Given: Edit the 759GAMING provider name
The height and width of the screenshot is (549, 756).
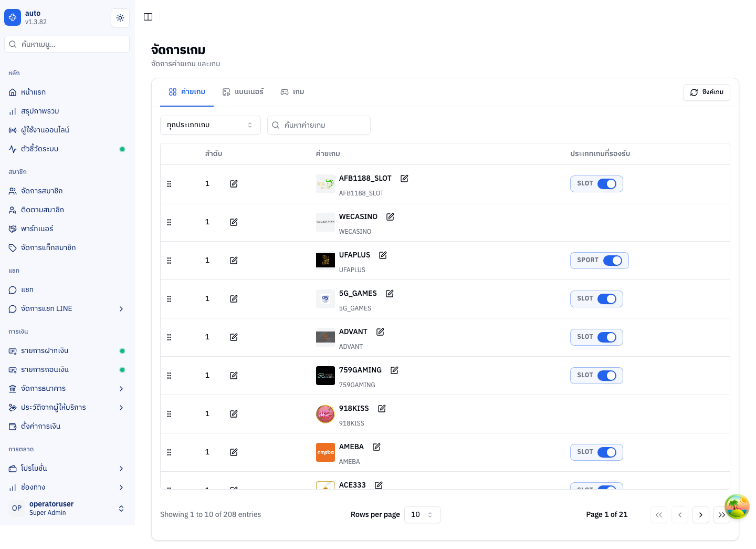Looking at the screenshot, I should point(394,370).
